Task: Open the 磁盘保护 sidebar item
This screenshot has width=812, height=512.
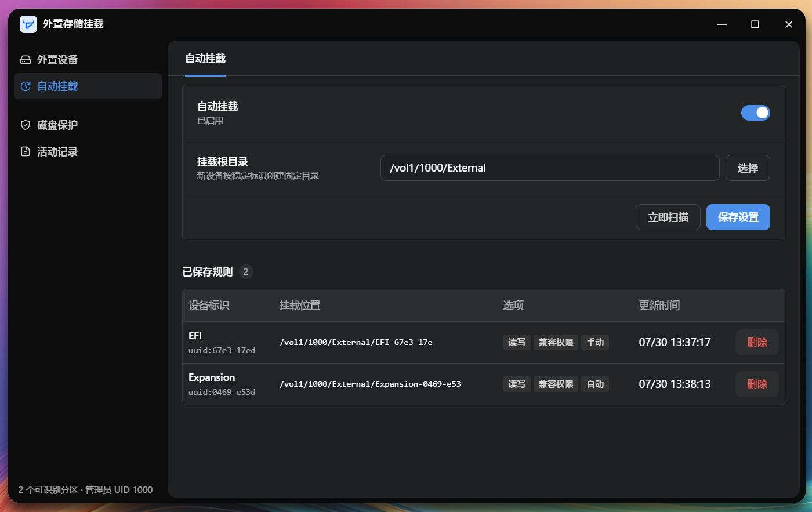Action: tap(88, 125)
